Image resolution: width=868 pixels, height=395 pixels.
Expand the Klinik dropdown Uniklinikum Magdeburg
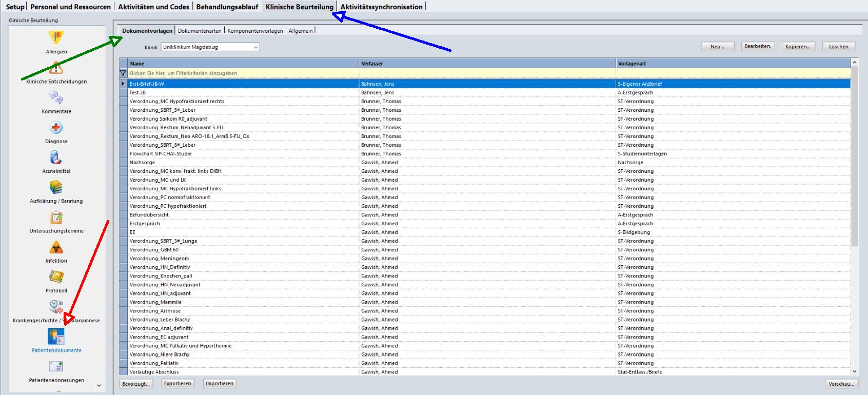[x=255, y=47]
